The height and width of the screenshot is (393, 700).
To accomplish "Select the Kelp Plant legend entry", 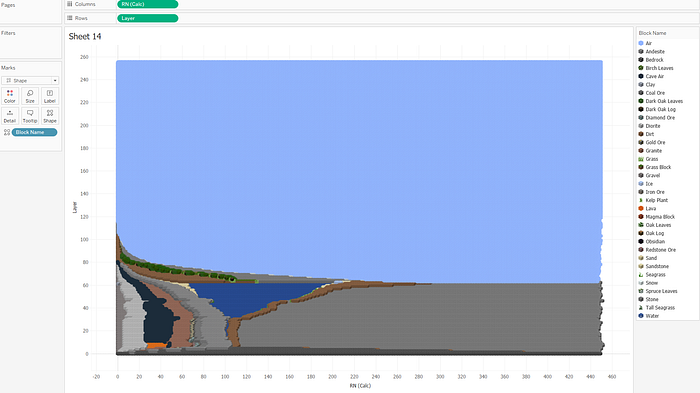I will tap(656, 200).
